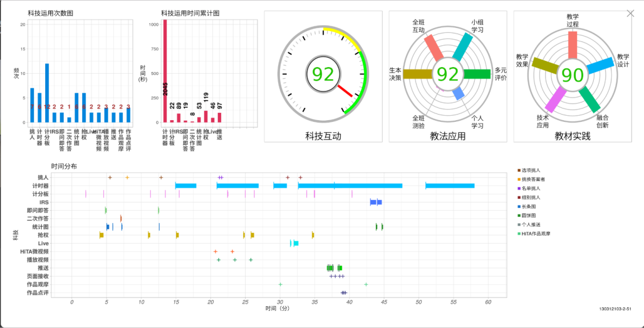
Task: Click the 小组学习 teal petal segment
Action: click(x=462, y=47)
